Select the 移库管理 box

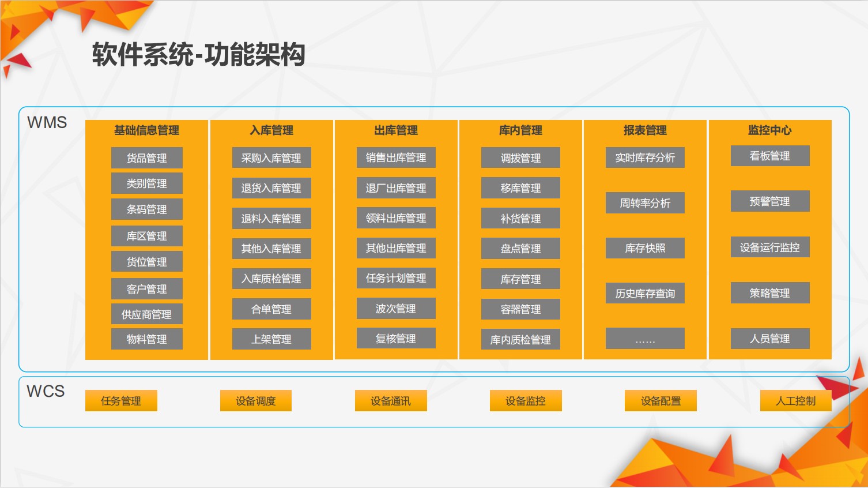tap(520, 188)
